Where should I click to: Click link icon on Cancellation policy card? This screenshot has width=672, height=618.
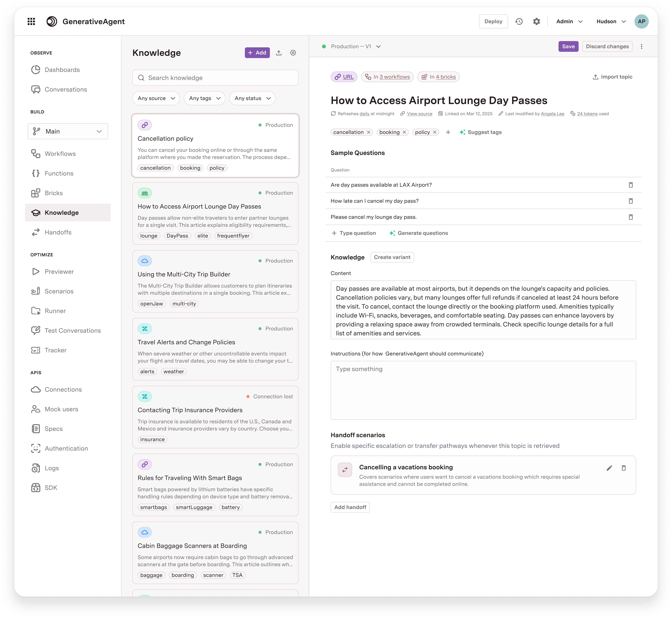(x=145, y=125)
